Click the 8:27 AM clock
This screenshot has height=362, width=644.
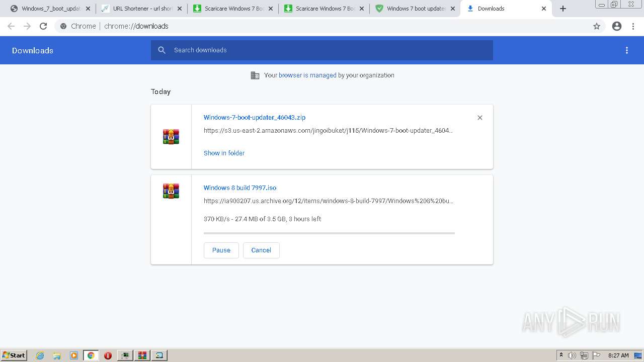pyautogui.click(x=618, y=355)
